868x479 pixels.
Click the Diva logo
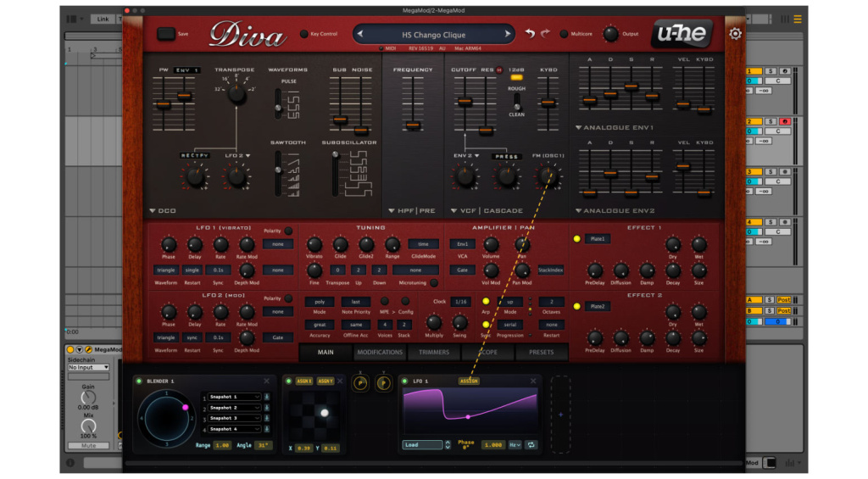click(x=248, y=36)
